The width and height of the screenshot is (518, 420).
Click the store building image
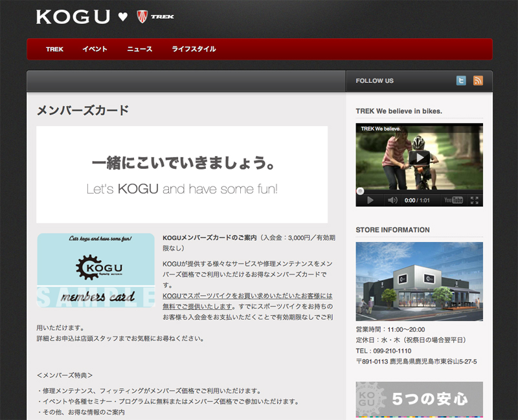[419, 282]
